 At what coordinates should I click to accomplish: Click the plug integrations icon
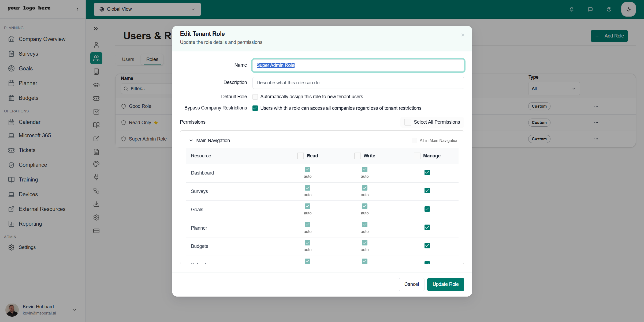(x=96, y=177)
